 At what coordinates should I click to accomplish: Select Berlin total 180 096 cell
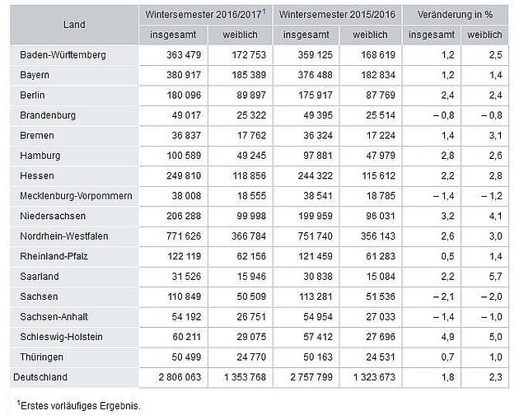[184, 96]
